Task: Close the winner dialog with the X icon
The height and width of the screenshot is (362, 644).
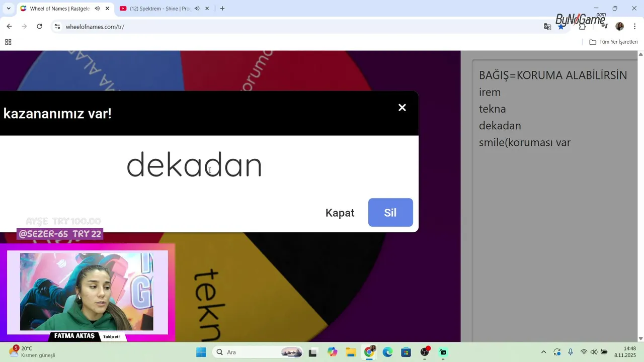Action: point(402,108)
